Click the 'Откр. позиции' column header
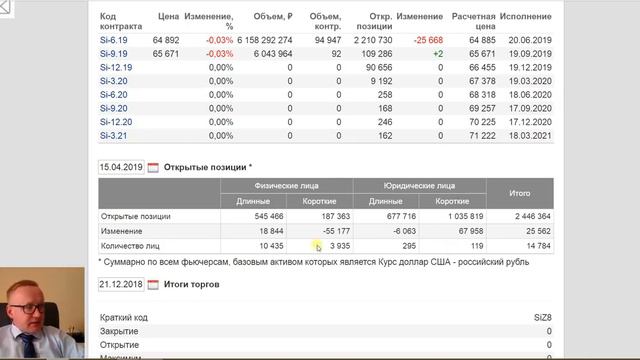The height and width of the screenshot is (360, 640). [374, 21]
